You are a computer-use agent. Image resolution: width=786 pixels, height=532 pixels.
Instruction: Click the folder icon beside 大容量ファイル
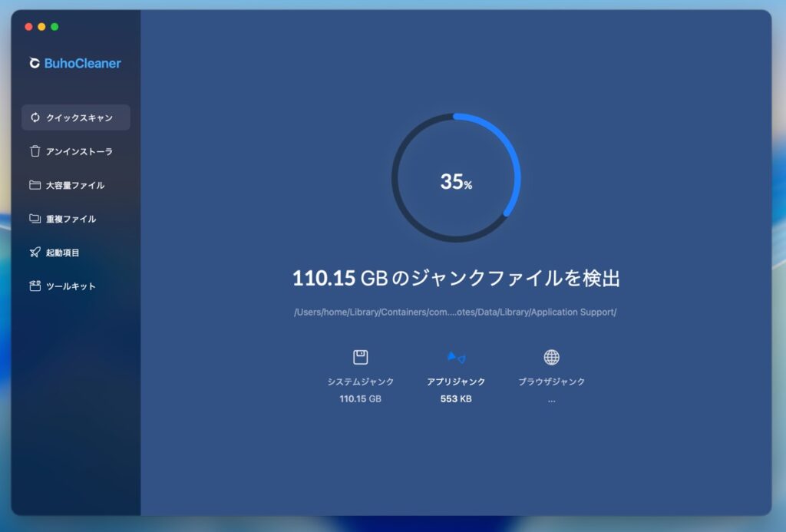(x=35, y=185)
